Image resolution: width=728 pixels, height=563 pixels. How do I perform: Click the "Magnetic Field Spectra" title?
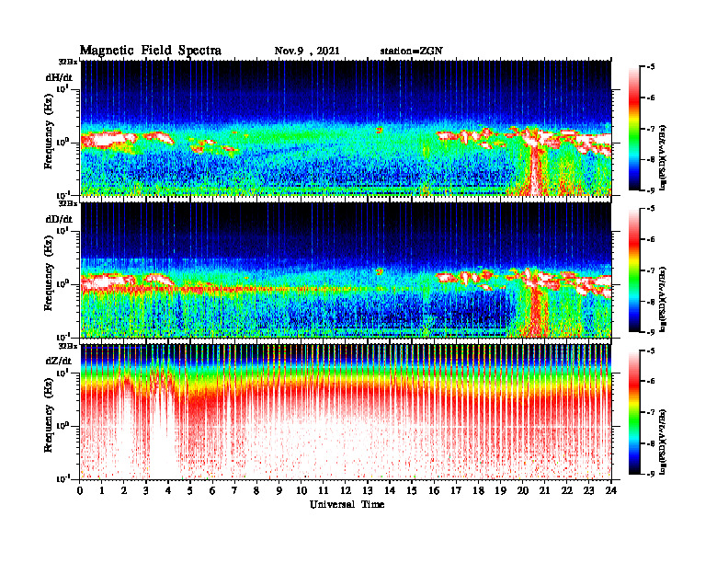[151, 51]
